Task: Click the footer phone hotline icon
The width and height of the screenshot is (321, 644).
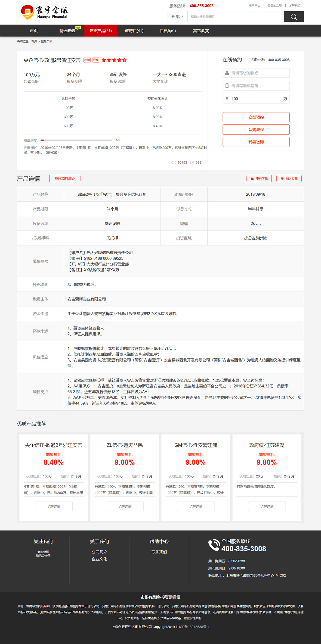Action: [214, 545]
